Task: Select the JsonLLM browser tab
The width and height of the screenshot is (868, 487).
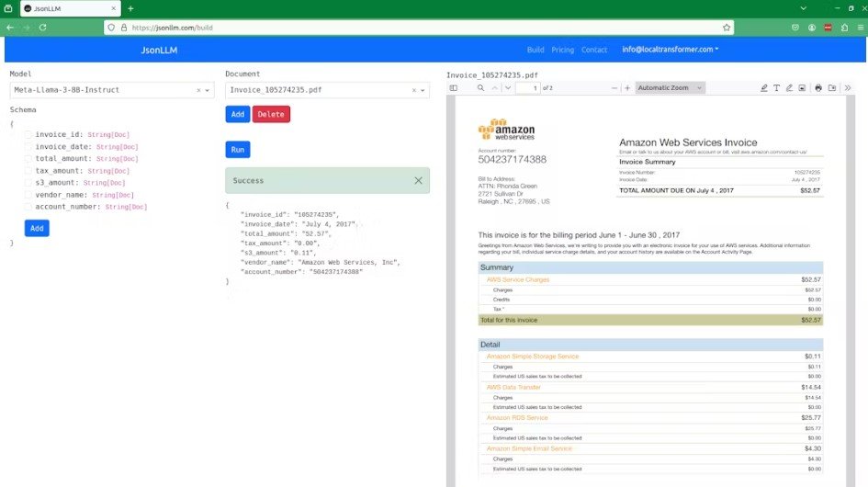Action: [70, 8]
